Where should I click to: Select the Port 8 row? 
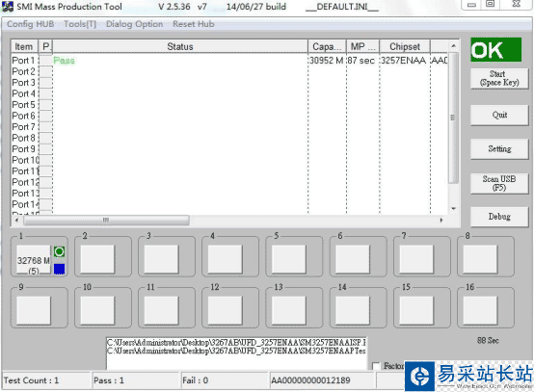click(x=229, y=138)
